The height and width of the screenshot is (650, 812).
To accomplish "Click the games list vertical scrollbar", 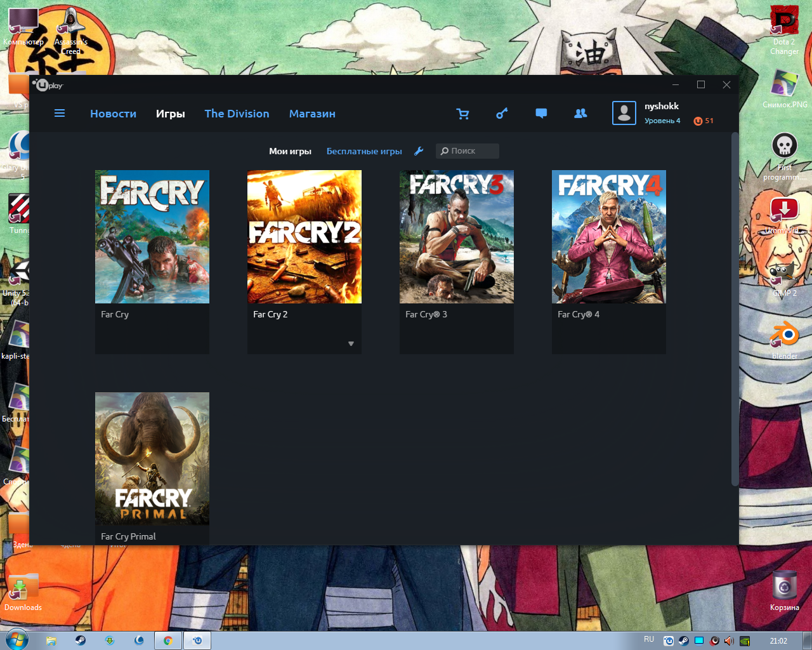I will click(735, 310).
